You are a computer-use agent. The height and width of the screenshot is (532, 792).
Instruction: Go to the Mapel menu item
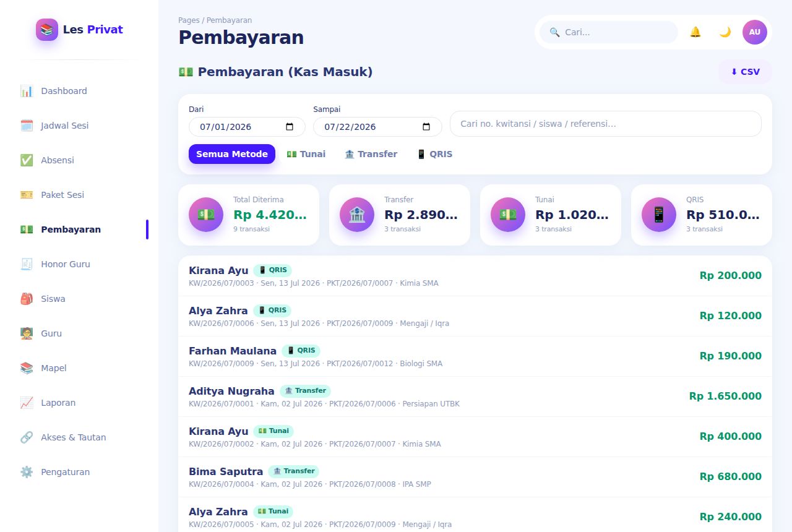79,368
